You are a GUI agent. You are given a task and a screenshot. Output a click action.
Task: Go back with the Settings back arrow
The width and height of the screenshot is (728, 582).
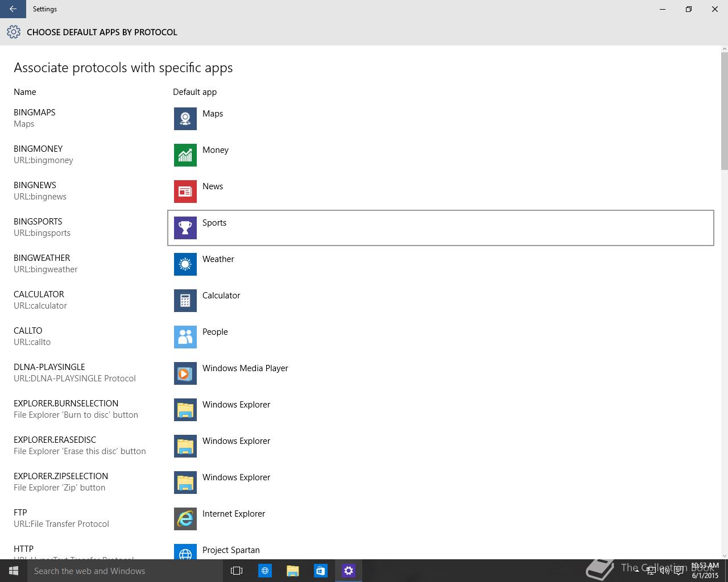tap(13, 9)
